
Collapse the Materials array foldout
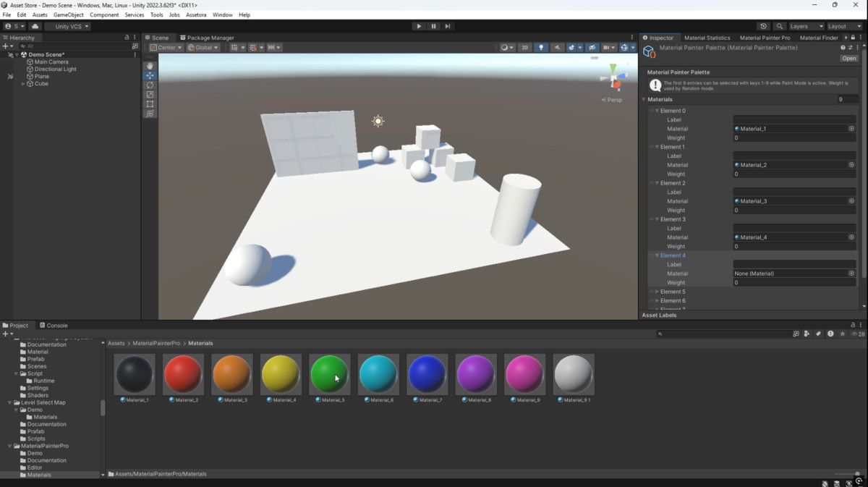[x=644, y=99]
